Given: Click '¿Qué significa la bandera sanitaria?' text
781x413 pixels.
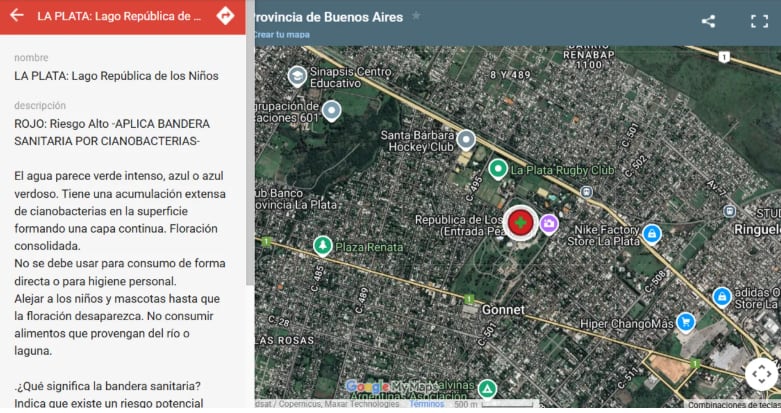Looking at the screenshot, I should (x=108, y=386).
